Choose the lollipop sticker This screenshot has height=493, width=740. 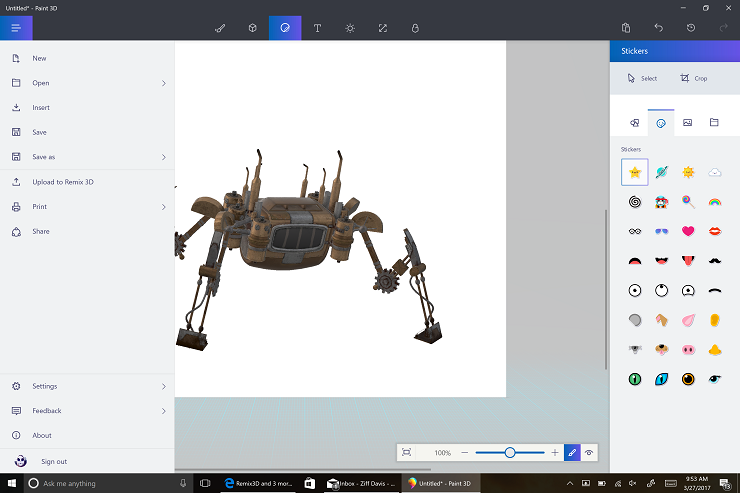coord(688,202)
